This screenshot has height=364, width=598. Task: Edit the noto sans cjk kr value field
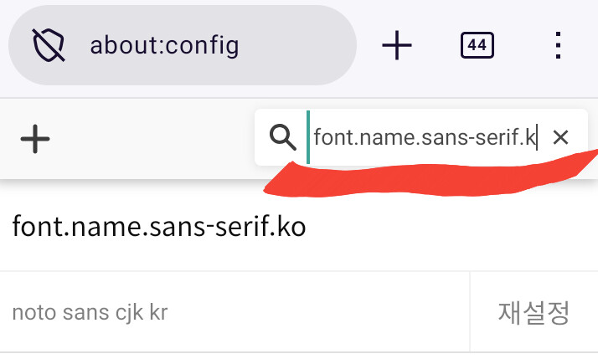[235, 312]
